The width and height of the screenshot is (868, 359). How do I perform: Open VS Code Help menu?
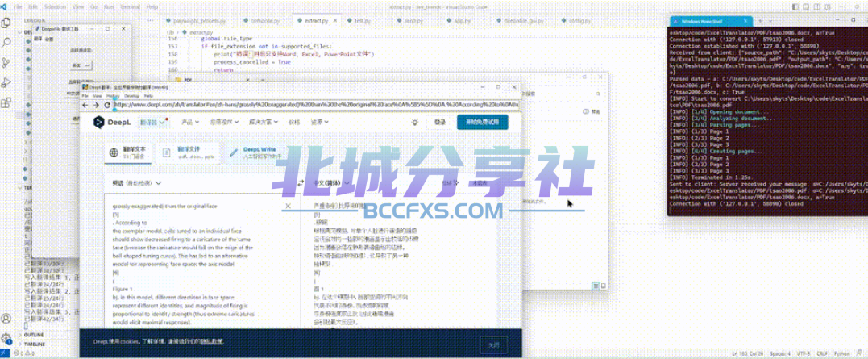pos(152,6)
